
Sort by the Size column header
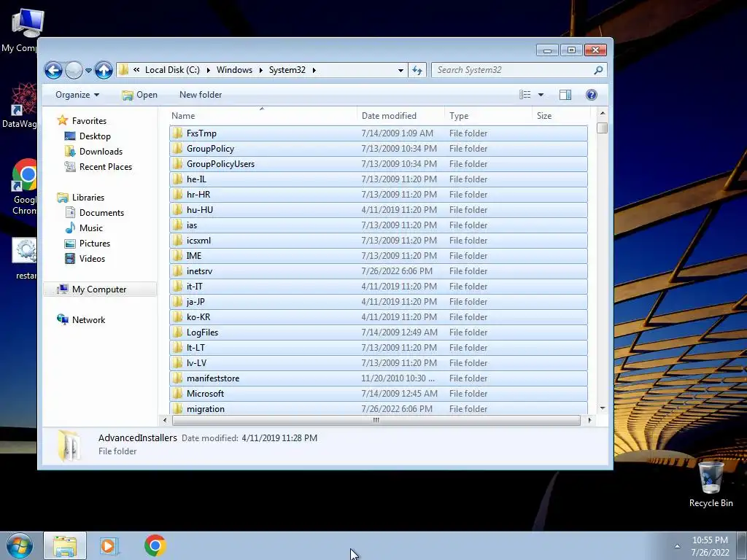click(561, 116)
